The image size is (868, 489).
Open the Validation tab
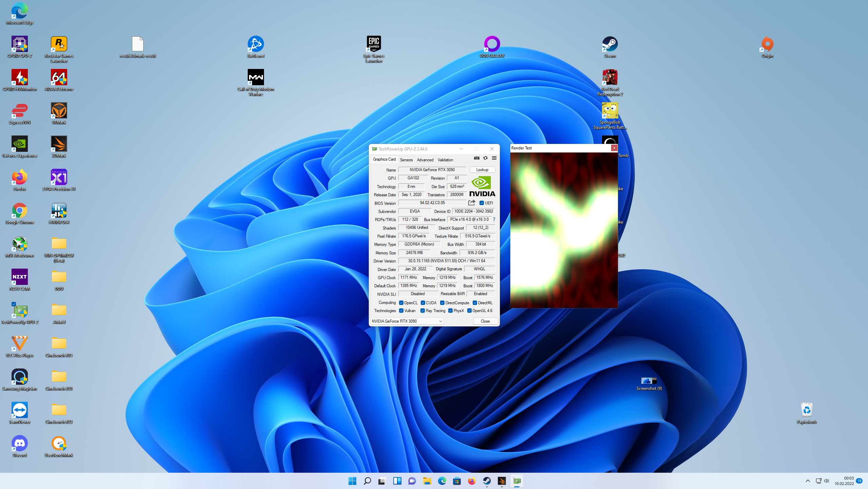[x=445, y=160]
